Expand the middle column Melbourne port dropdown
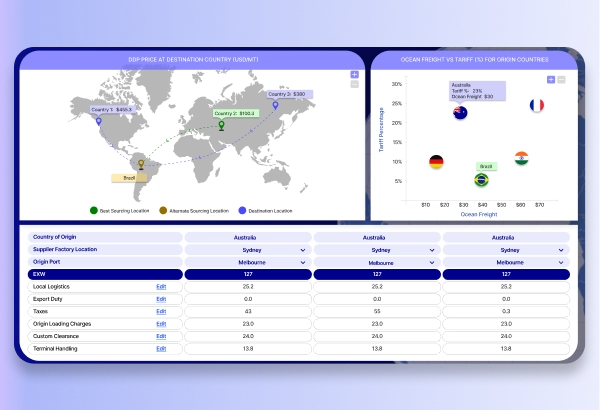This screenshot has height=410, width=600. point(376,262)
